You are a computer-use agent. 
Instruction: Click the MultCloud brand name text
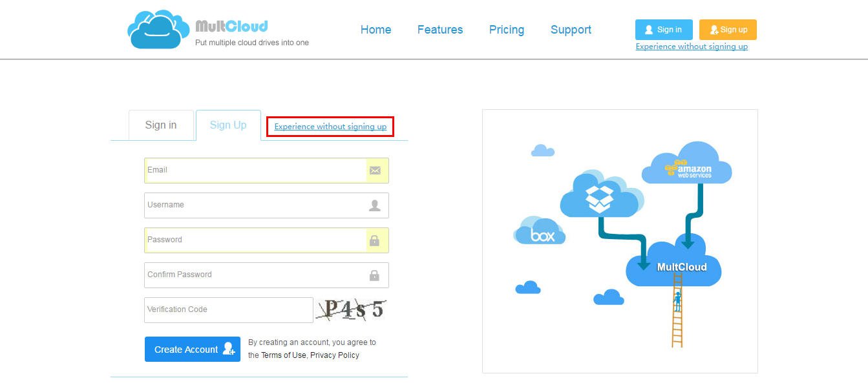point(231,26)
